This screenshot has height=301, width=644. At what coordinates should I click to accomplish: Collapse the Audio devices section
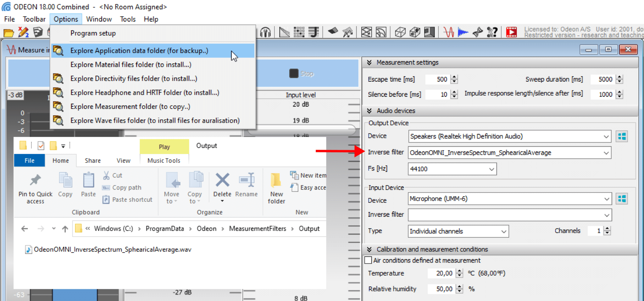pyautogui.click(x=369, y=111)
